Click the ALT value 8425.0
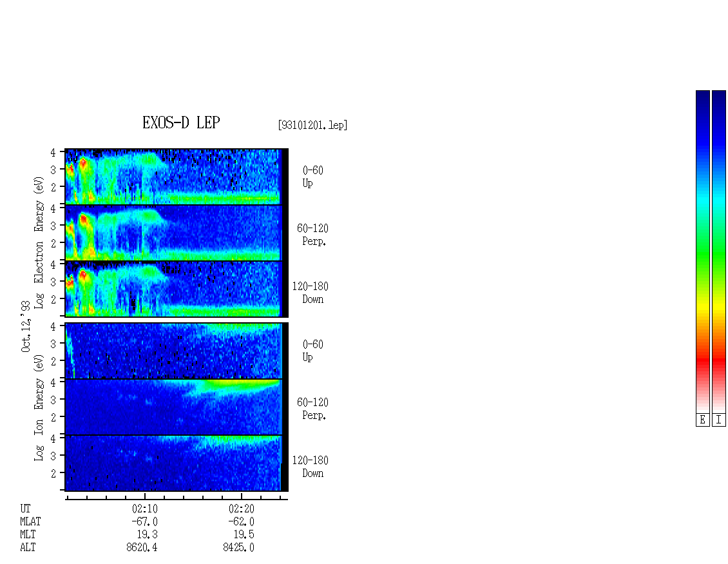The width and height of the screenshot is (728, 564). pyautogui.click(x=238, y=547)
